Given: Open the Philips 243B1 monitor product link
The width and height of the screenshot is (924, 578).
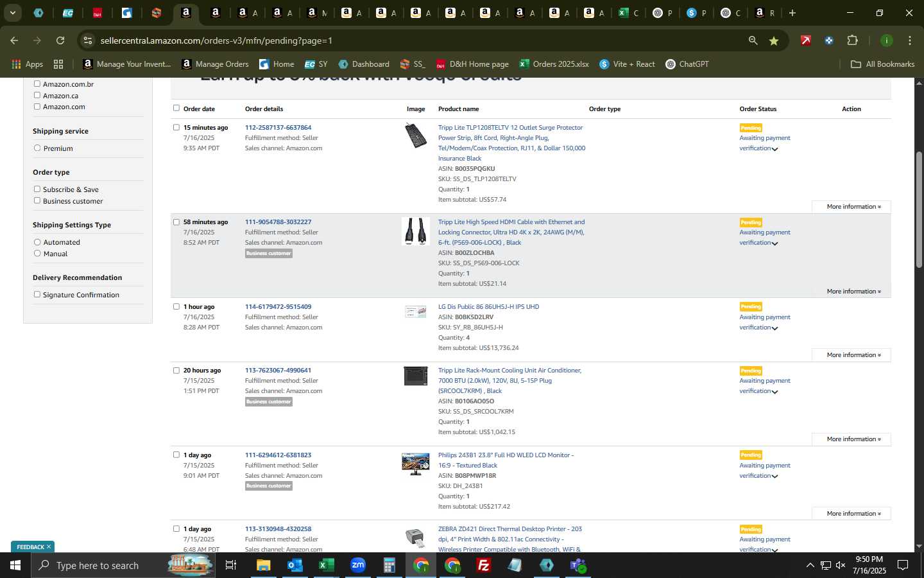Looking at the screenshot, I should click(x=506, y=460).
